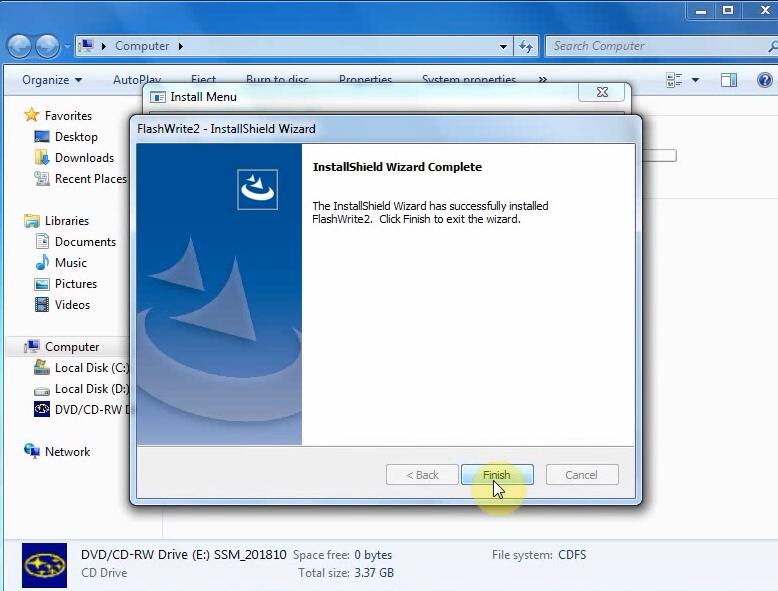Viewport: 778px width, 591px height.
Task: Select Libraries in the navigation pane
Action: [x=66, y=221]
